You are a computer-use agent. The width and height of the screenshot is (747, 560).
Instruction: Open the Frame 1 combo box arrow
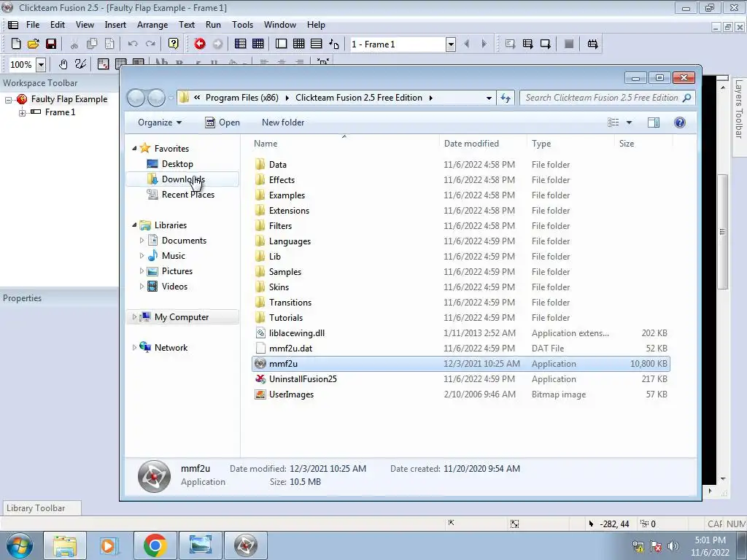coord(451,44)
